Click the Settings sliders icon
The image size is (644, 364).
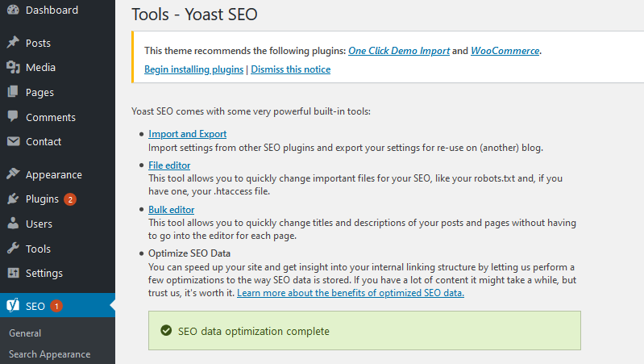point(13,273)
